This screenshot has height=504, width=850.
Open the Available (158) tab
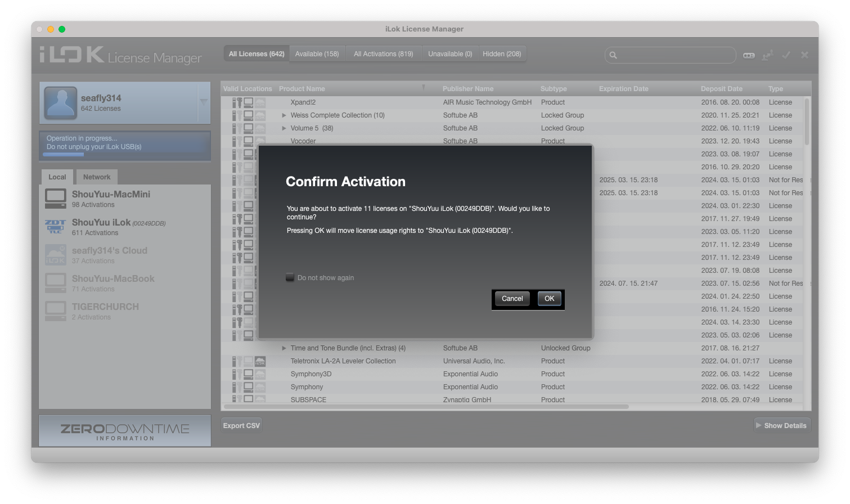point(317,54)
